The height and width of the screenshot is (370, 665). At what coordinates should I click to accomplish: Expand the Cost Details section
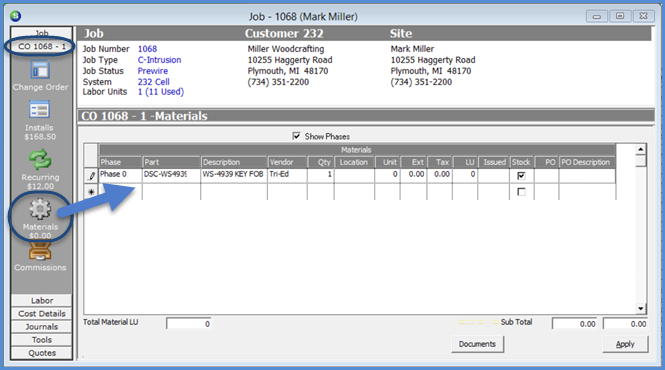tap(42, 314)
